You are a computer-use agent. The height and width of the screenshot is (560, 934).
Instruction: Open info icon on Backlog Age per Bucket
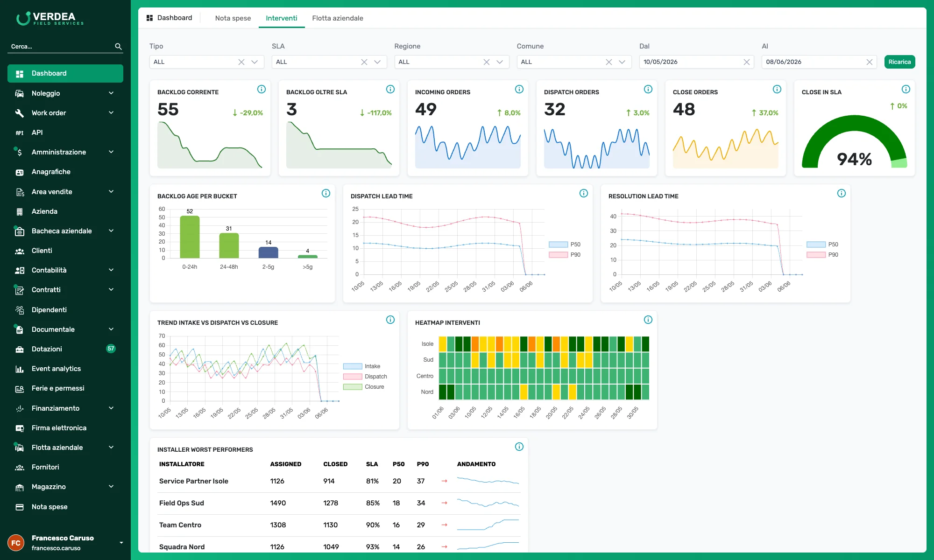(x=326, y=193)
